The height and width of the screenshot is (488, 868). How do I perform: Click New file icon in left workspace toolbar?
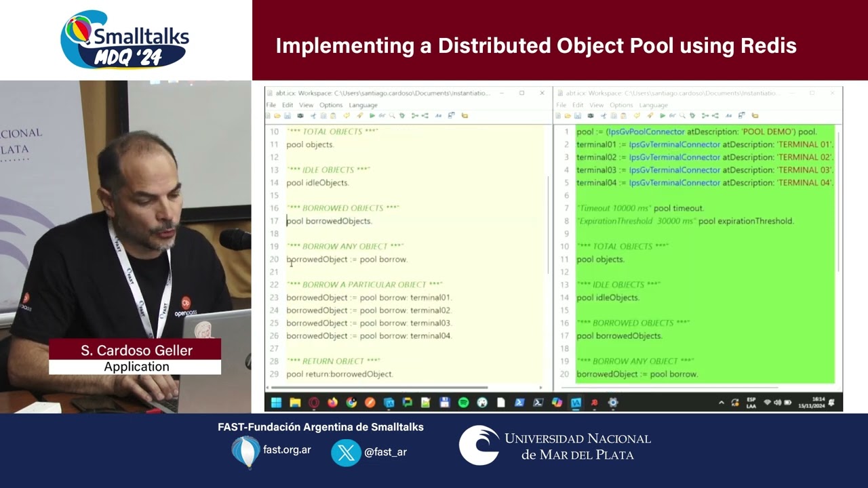[x=268, y=116]
